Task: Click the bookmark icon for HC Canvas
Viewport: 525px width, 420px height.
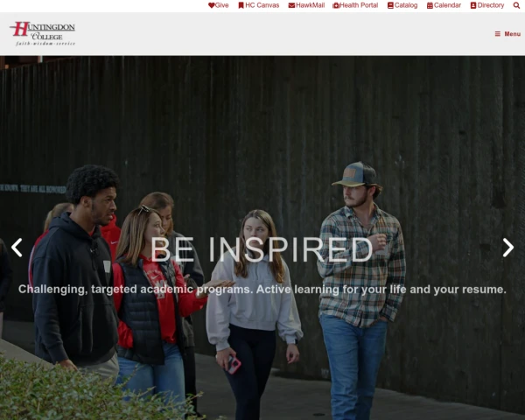Action: pyautogui.click(x=241, y=5)
